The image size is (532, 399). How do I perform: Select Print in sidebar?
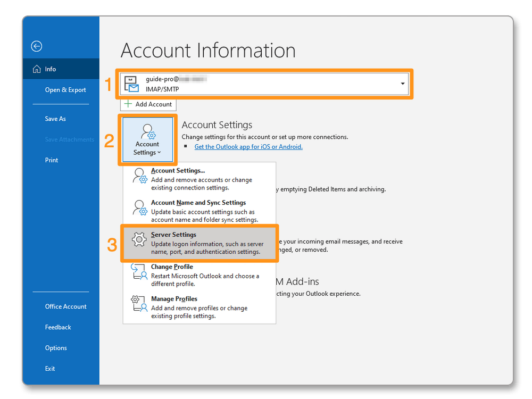click(x=52, y=160)
